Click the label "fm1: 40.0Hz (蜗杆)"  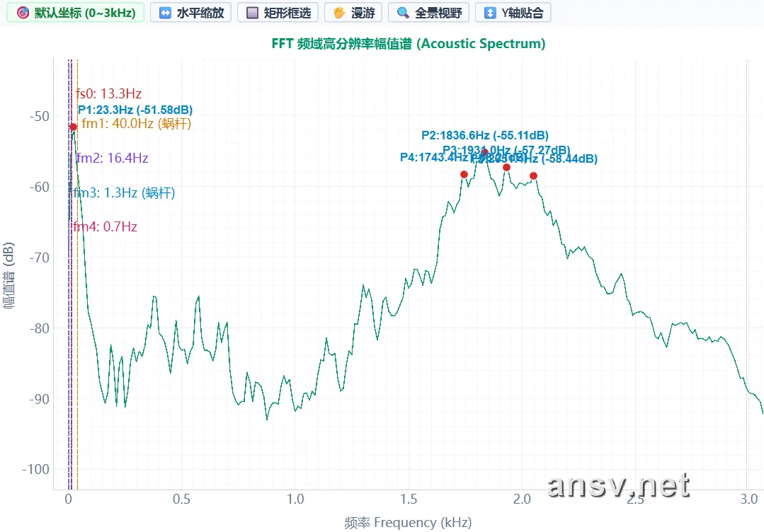click(x=137, y=124)
